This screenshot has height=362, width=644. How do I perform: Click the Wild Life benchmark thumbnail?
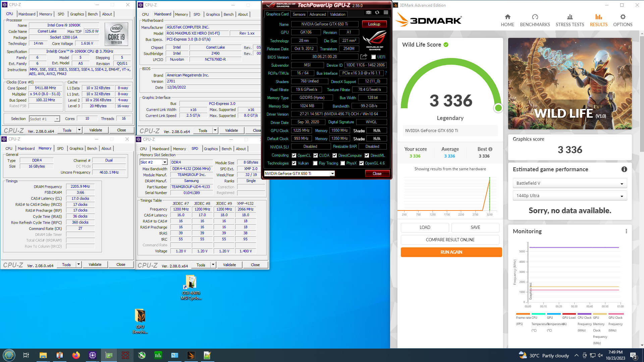pos(570,84)
